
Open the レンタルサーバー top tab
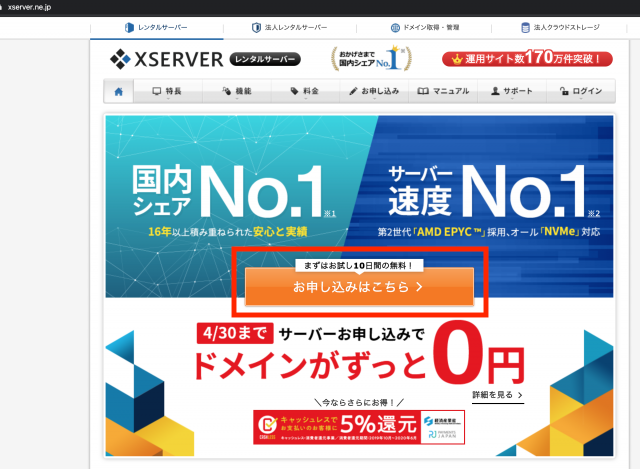click(x=156, y=28)
